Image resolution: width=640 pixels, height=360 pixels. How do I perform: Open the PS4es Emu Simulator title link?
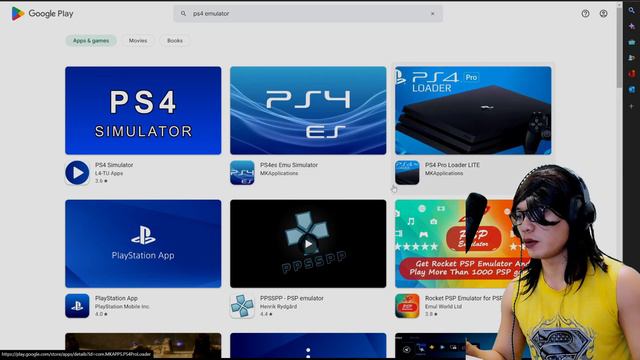pyautogui.click(x=289, y=165)
